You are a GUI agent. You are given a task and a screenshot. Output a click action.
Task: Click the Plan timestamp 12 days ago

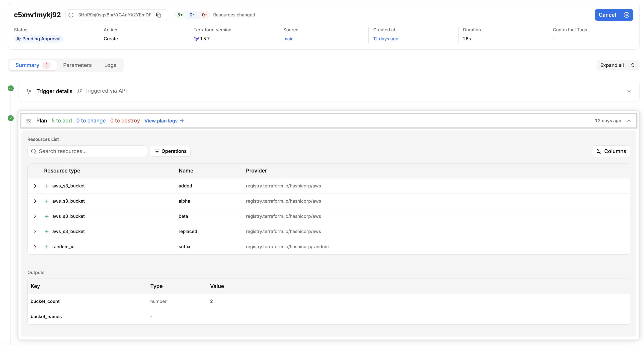pos(608,121)
